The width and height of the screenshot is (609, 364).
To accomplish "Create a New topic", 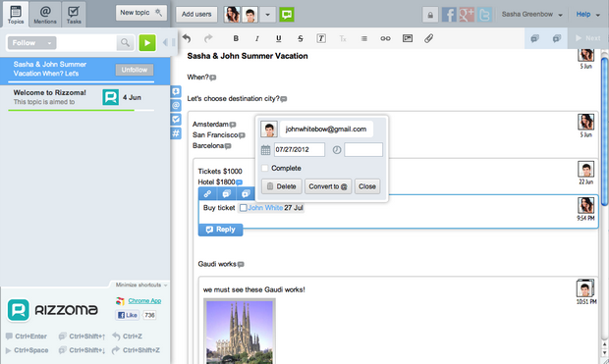I will (x=141, y=13).
